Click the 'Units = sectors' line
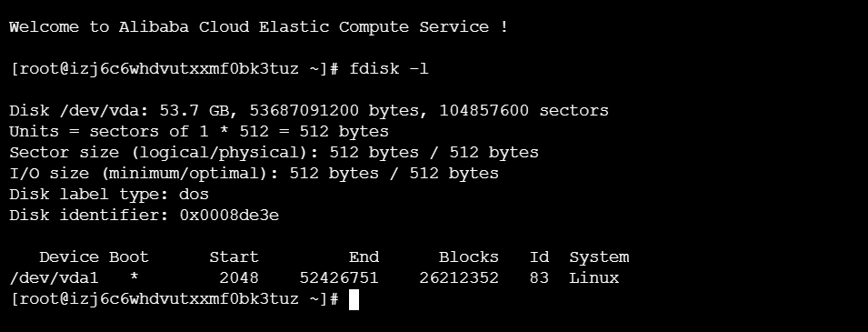 (199, 132)
